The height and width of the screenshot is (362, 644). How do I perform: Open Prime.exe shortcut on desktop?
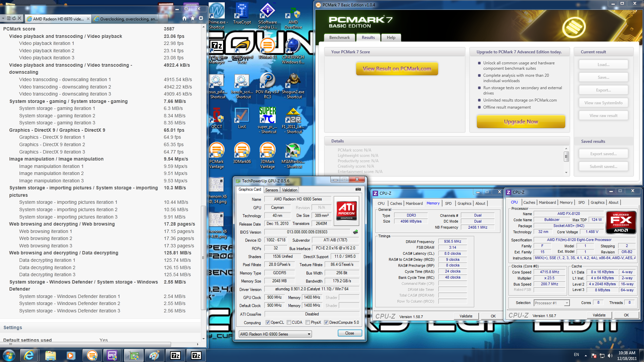(217, 15)
